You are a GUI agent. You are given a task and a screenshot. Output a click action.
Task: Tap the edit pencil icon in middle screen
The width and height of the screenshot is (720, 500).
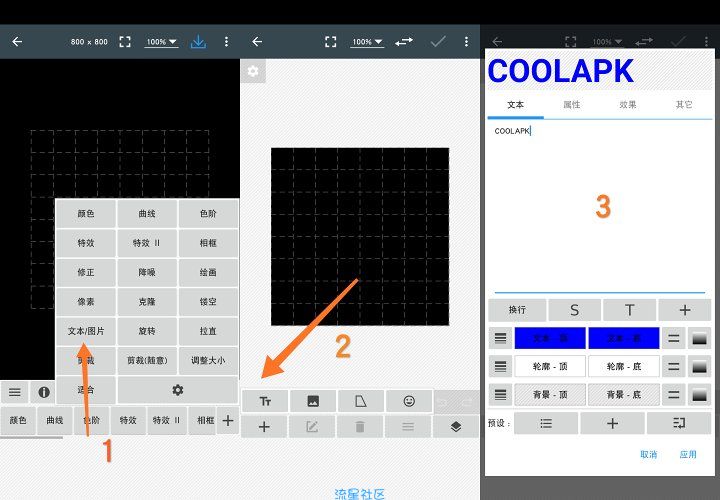click(x=312, y=427)
